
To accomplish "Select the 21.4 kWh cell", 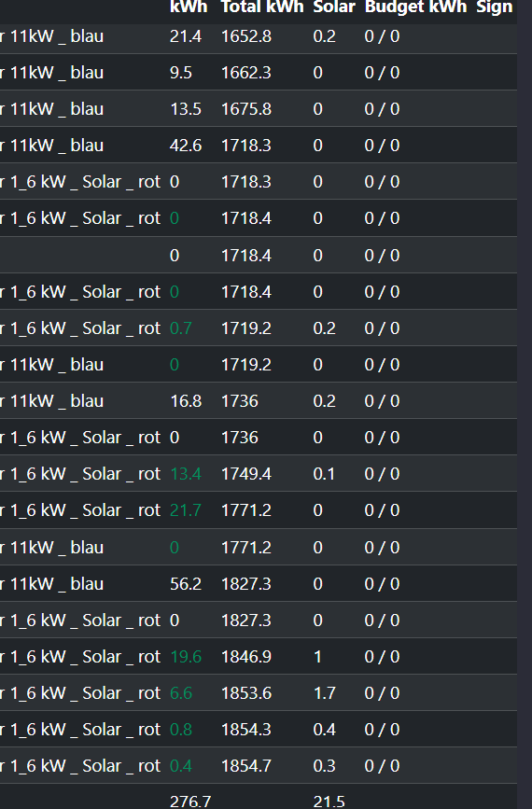I will tap(185, 36).
